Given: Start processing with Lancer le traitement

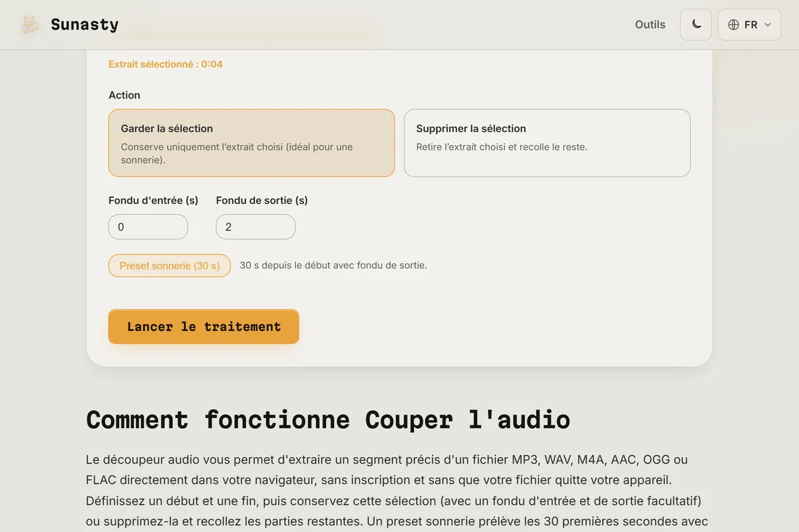Looking at the screenshot, I should (x=203, y=327).
